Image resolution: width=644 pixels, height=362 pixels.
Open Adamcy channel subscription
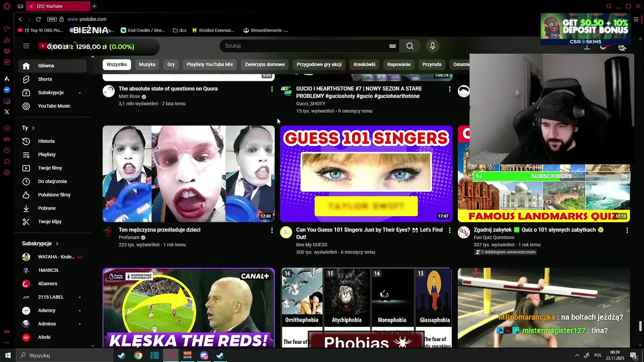pyautogui.click(x=52, y=310)
